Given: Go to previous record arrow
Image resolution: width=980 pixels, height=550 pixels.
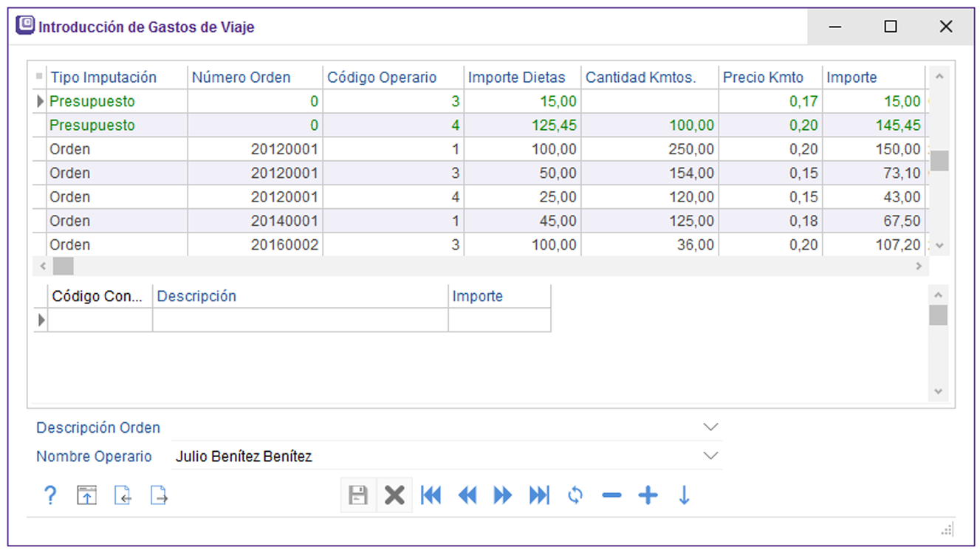Looking at the screenshot, I should 467,495.
